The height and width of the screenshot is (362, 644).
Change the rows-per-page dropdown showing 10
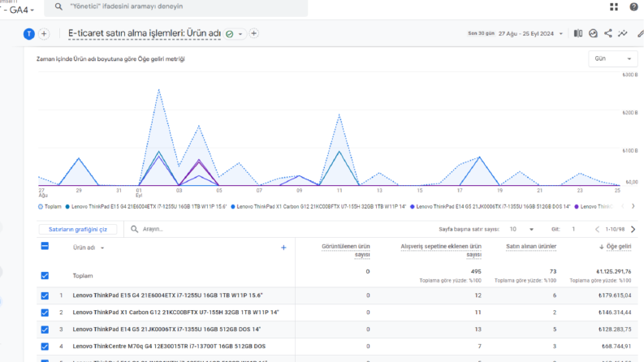point(521,229)
